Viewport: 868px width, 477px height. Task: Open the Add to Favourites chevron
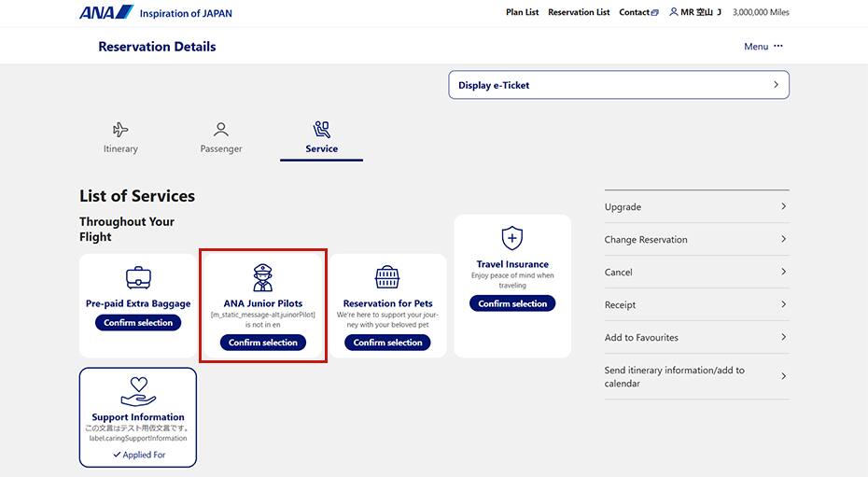click(783, 337)
